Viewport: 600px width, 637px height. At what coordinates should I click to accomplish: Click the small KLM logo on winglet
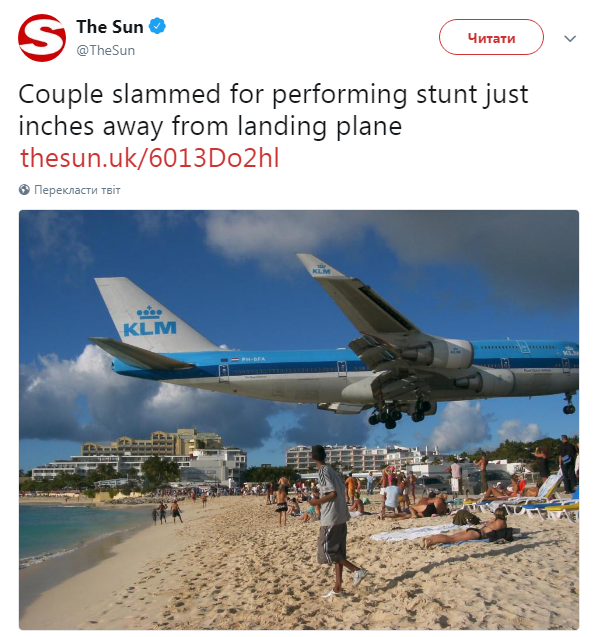coord(321,269)
